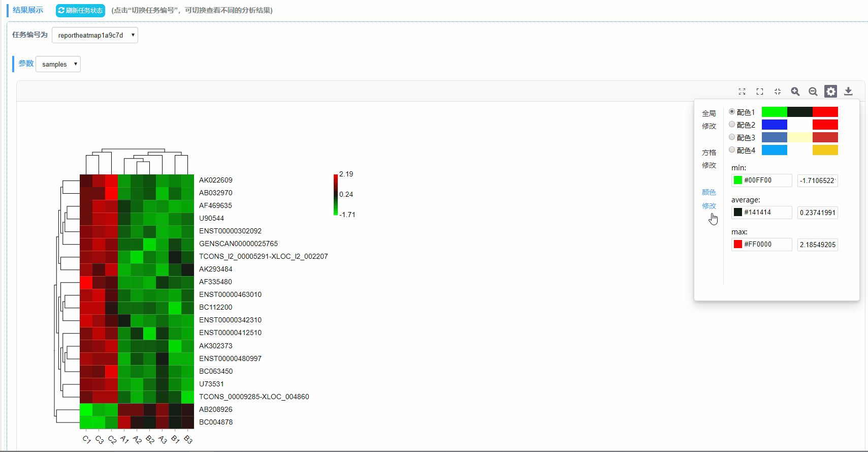868x452 pixels.
Task: Click the gene label U73531
Action: (x=211, y=384)
